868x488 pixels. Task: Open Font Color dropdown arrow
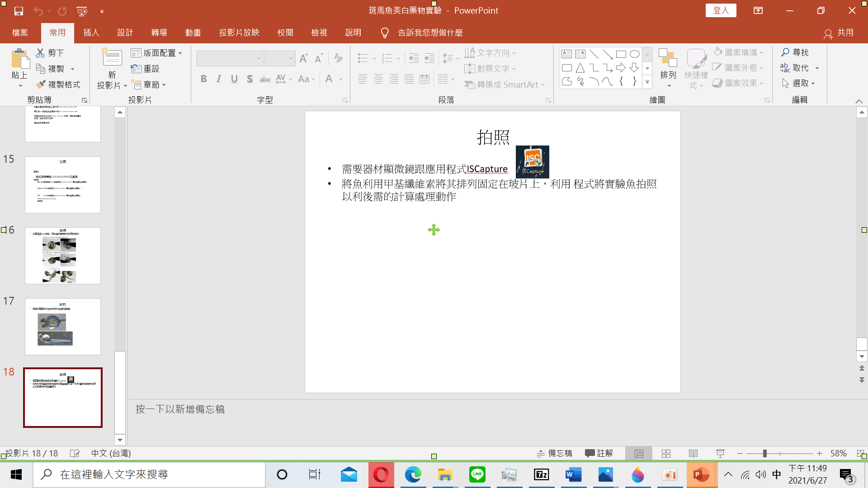(x=340, y=80)
